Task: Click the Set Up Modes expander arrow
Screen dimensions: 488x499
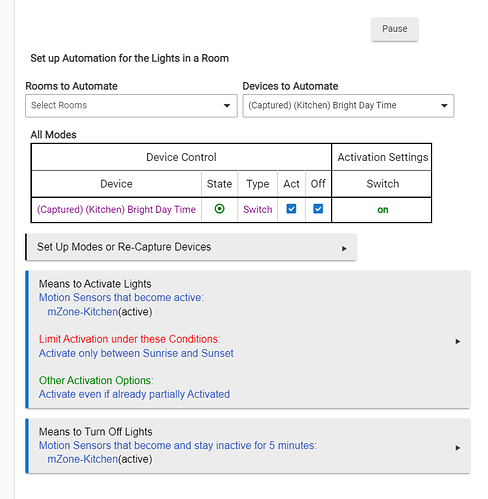Action: pyautogui.click(x=344, y=249)
